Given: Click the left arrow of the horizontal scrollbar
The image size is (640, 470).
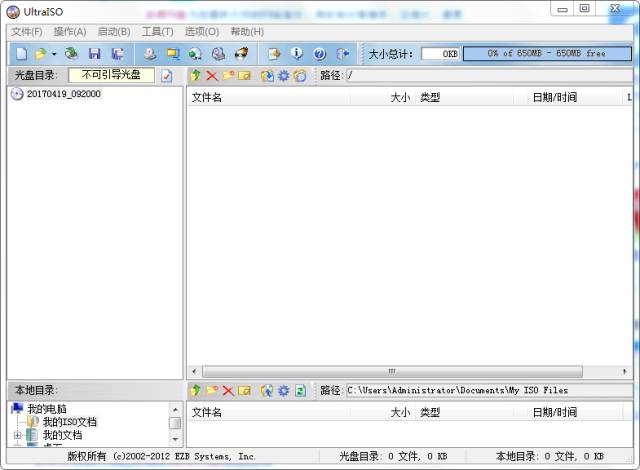Looking at the screenshot, I should pos(194,371).
